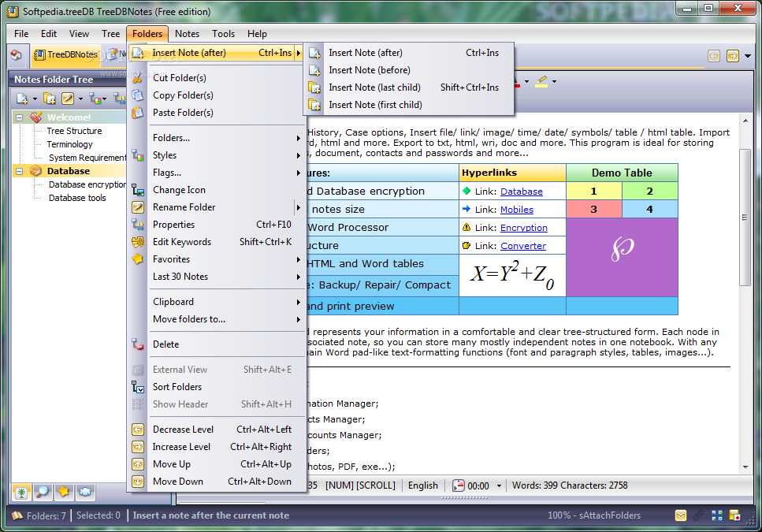Select Change Icon menu entry
The height and width of the screenshot is (532, 762).
coord(216,190)
